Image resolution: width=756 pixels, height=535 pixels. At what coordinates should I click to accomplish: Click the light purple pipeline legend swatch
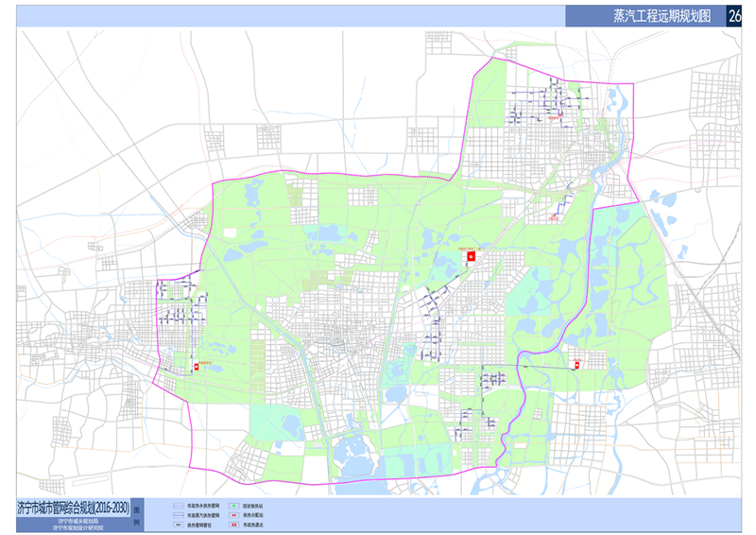[179, 506]
